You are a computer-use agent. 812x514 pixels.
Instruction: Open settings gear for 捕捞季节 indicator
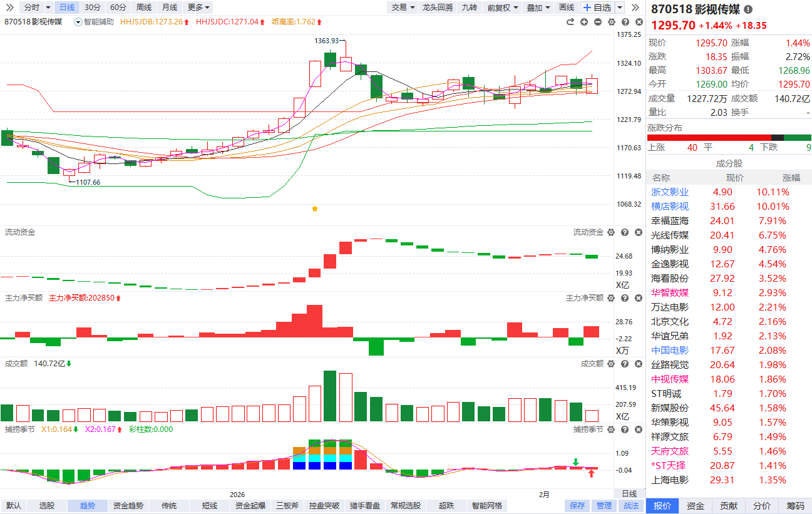coord(611,429)
